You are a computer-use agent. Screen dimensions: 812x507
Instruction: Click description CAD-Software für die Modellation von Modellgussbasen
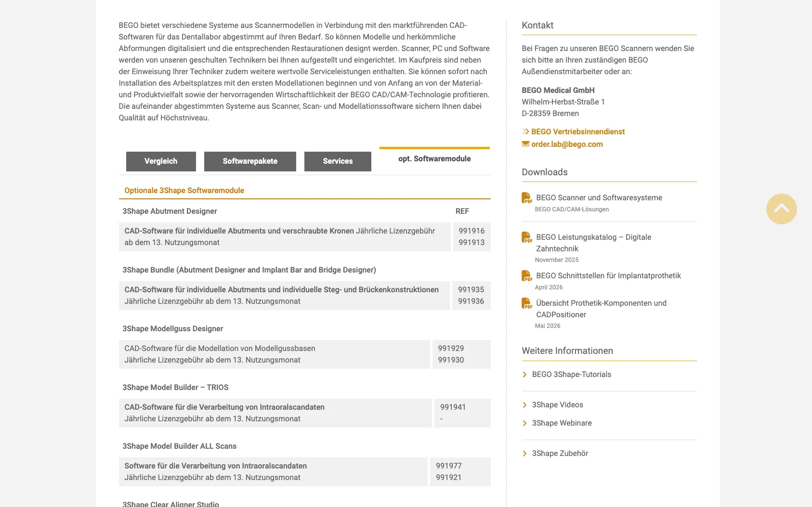coord(220,348)
